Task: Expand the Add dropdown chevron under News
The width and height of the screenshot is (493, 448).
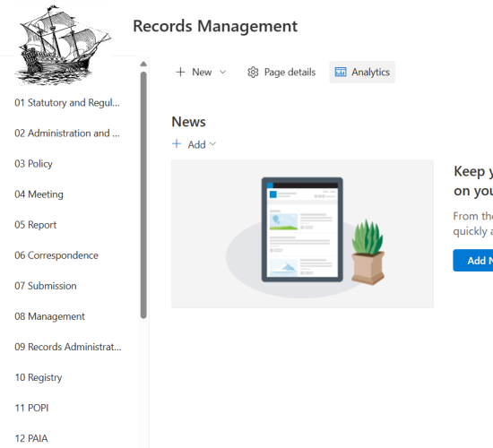Action: click(212, 144)
